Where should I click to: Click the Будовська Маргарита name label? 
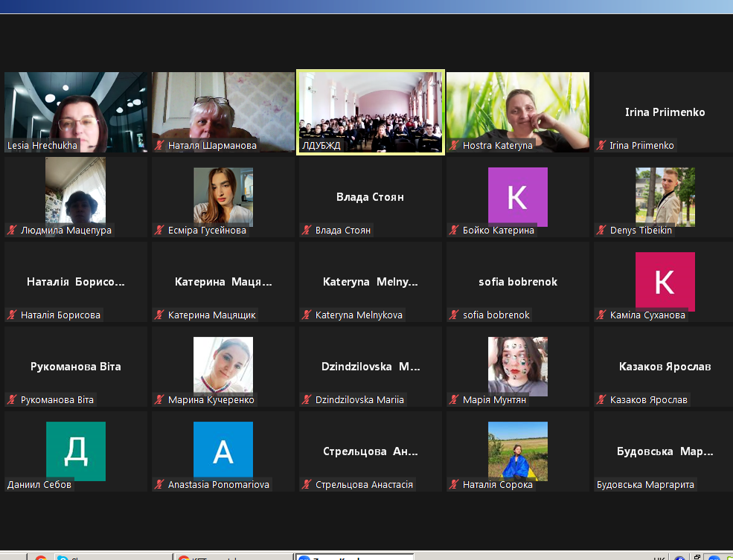(645, 485)
